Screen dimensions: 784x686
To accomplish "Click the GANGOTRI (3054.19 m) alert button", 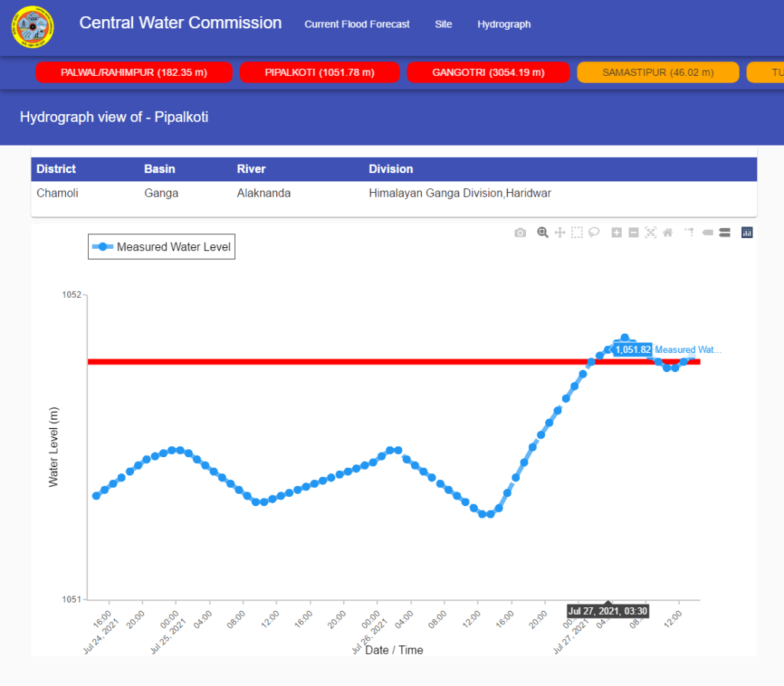I will pyautogui.click(x=488, y=73).
